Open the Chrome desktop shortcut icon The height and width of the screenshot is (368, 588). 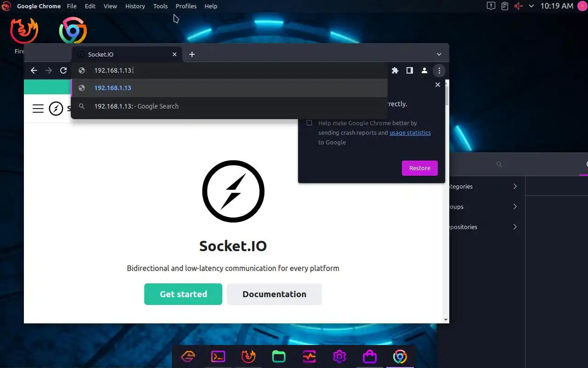coord(73,31)
